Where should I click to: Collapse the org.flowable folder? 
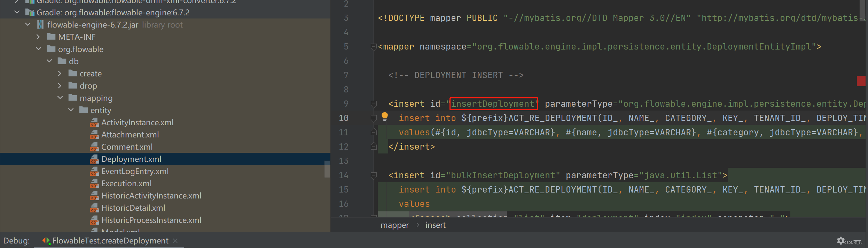(39, 49)
